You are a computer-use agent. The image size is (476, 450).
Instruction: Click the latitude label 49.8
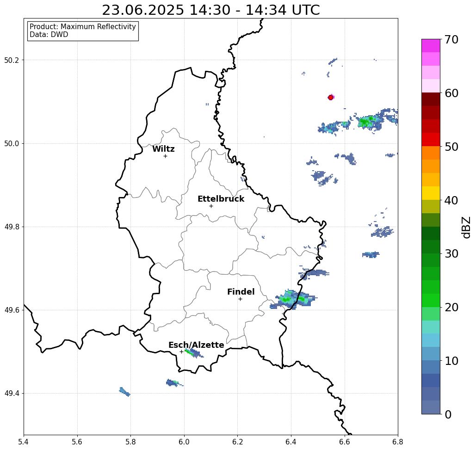12,227
